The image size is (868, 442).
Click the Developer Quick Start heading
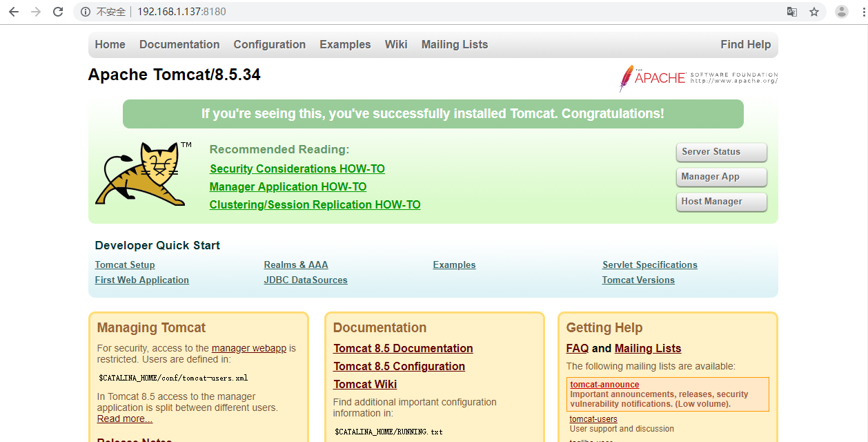[x=157, y=245]
